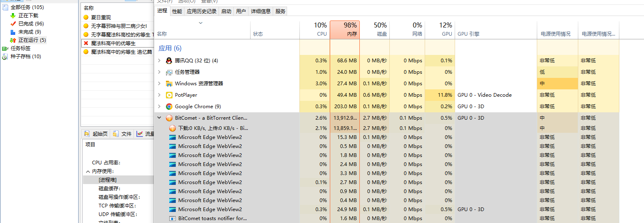Click the GPU 引擎 column header
Screen dimensions: 644x223
pos(496,30)
